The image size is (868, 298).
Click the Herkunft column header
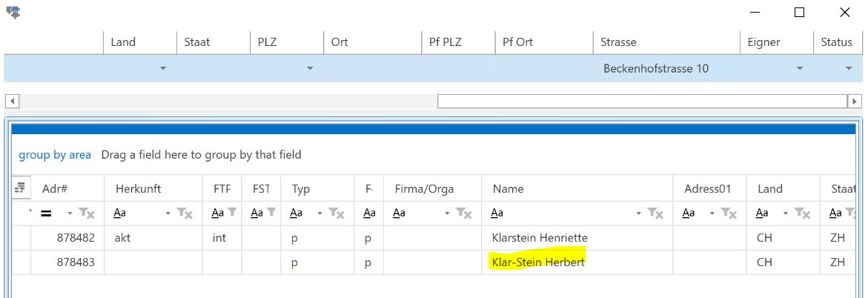coord(138,188)
